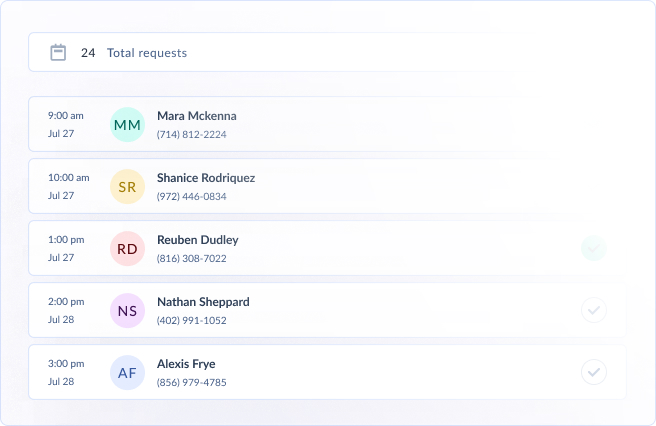Click phone number (816) 308-7022
The image size is (656, 426).
pyautogui.click(x=191, y=258)
